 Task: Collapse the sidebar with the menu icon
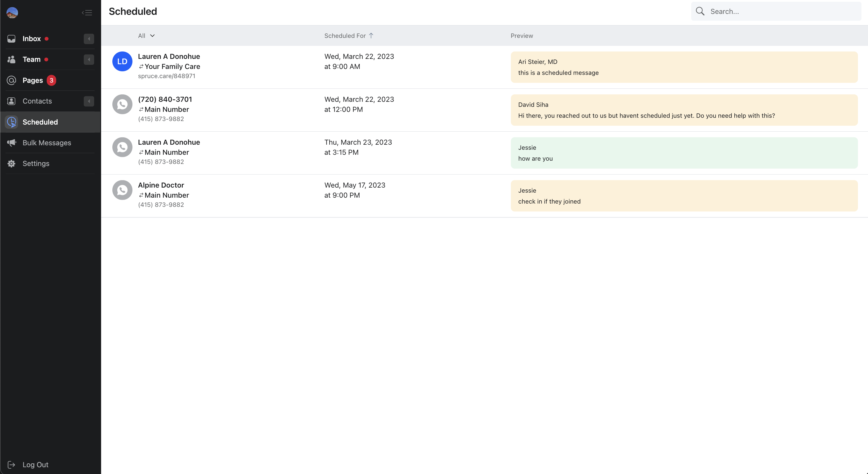(x=87, y=12)
